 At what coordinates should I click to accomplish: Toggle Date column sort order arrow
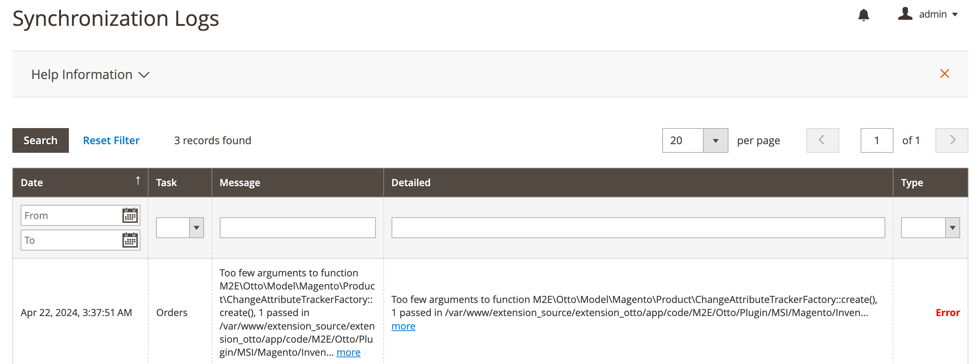(x=138, y=181)
